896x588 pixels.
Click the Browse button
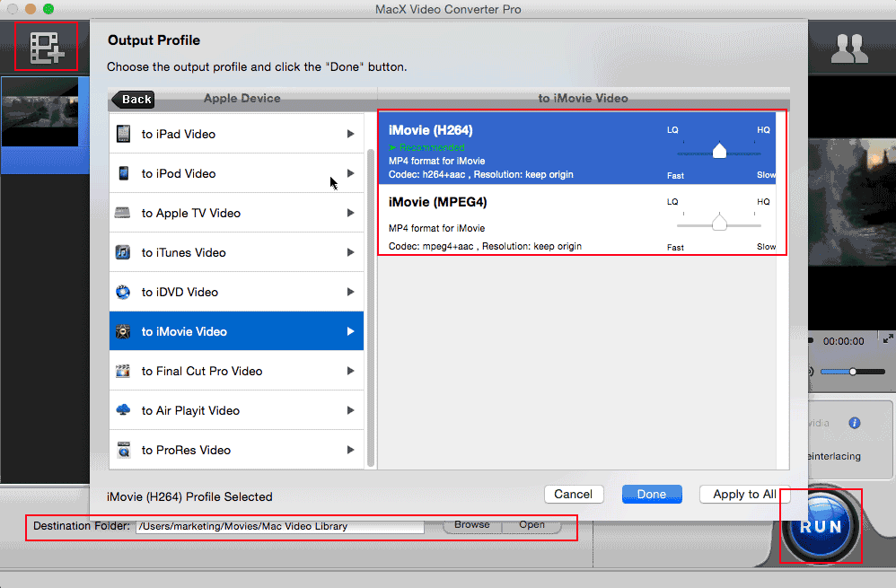point(472,525)
